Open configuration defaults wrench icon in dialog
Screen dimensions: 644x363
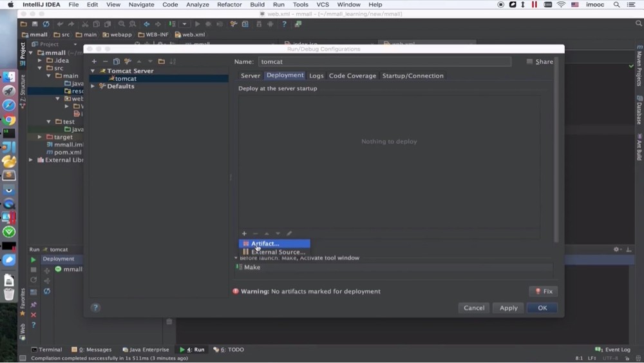[x=128, y=61]
